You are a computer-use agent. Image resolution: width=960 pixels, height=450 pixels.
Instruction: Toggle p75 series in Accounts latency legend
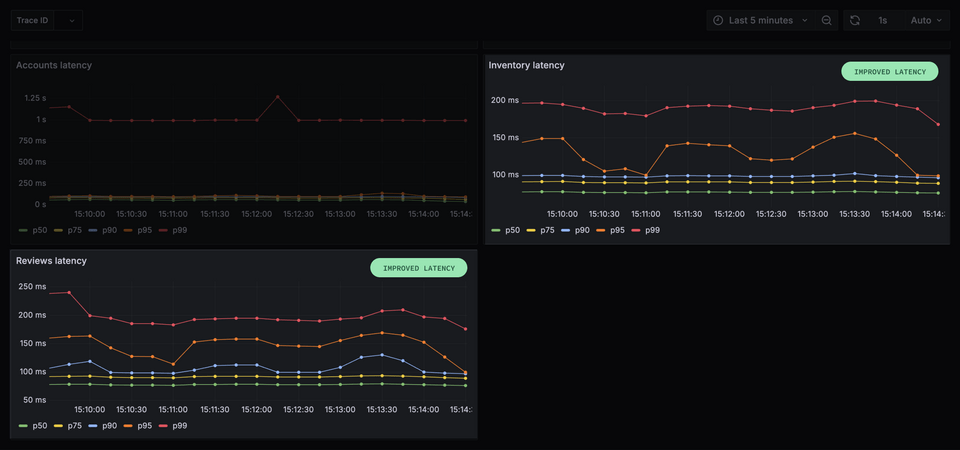pos(68,230)
